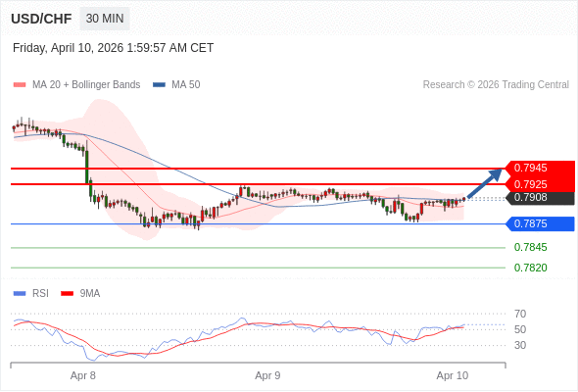Click the Apr 9 date axis label

click(267, 375)
